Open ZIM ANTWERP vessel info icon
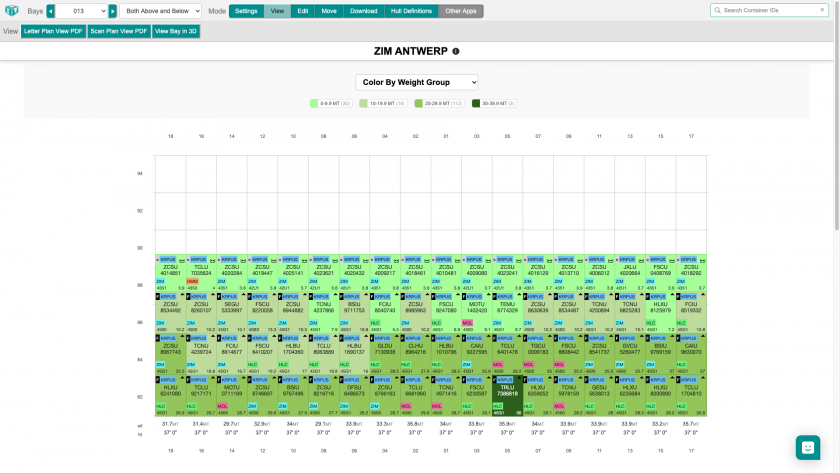Image resolution: width=840 pixels, height=473 pixels. click(456, 51)
